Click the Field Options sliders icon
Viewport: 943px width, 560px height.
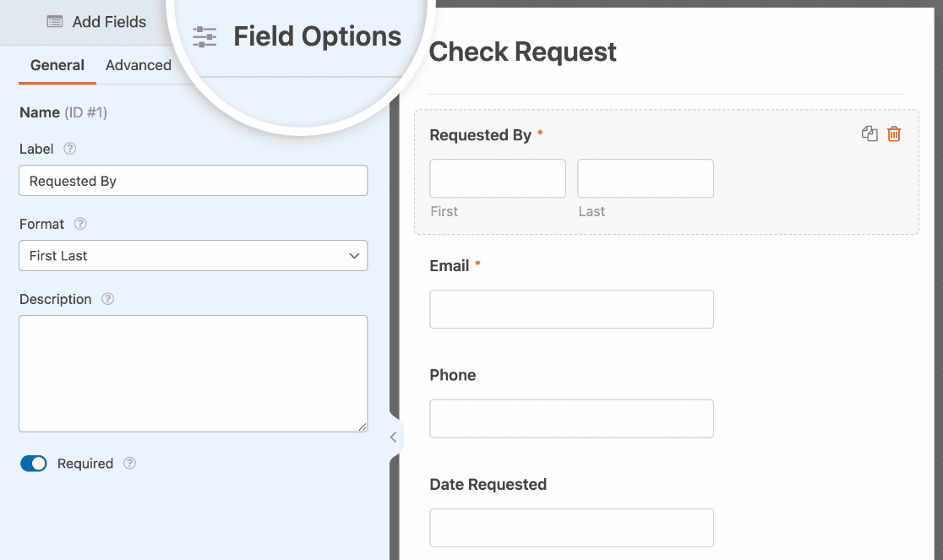coord(204,36)
